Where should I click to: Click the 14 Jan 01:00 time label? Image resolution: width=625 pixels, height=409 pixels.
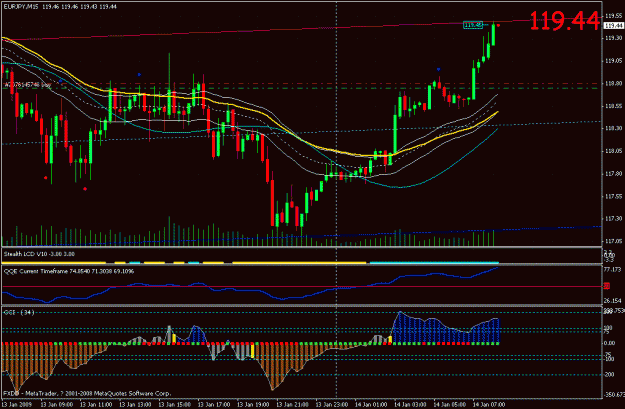(371, 404)
